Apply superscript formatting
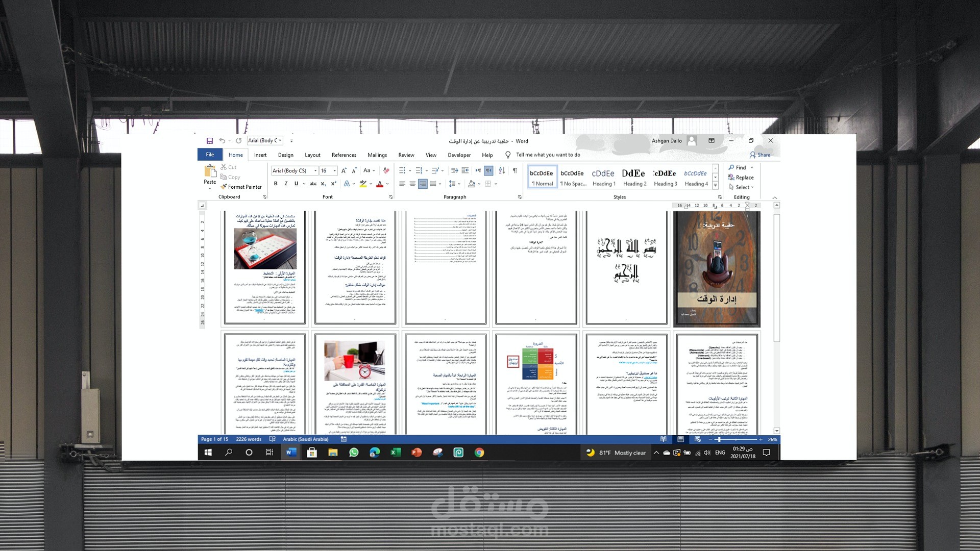Image resolution: width=980 pixels, height=551 pixels. pyautogui.click(x=334, y=184)
